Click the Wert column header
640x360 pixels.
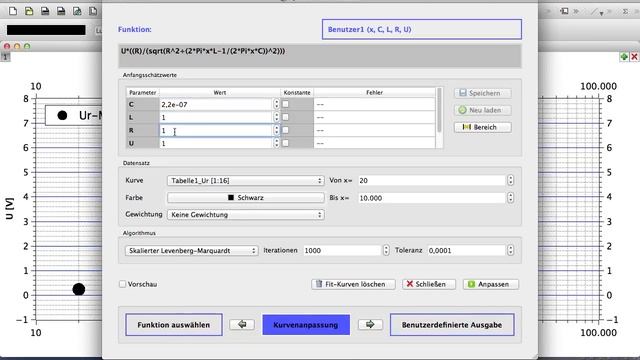220,93
